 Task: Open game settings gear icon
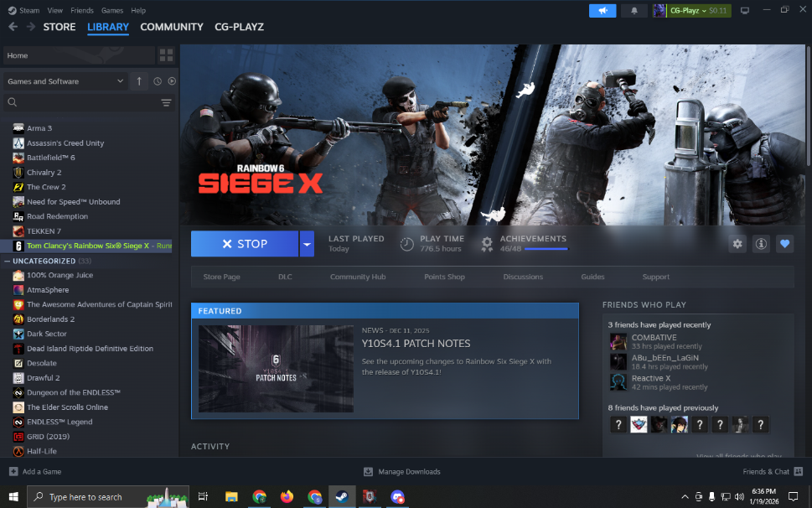[x=737, y=244]
